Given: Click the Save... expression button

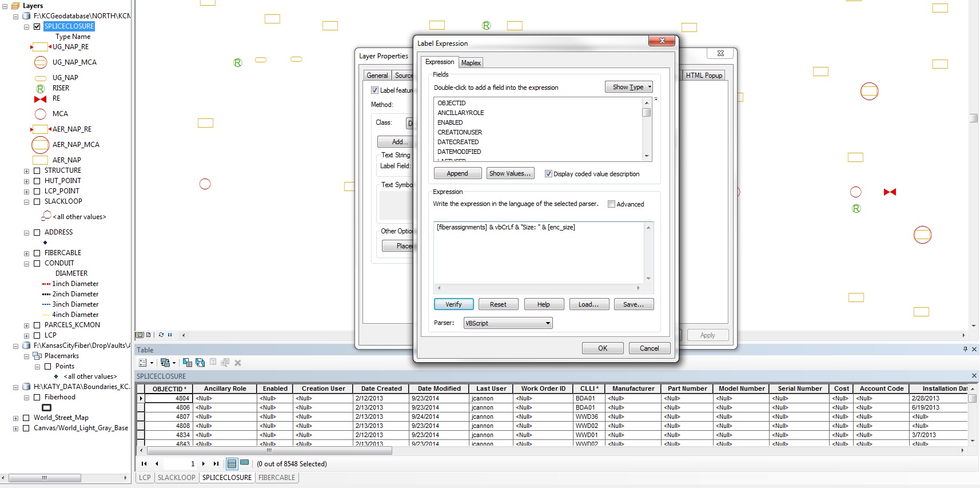Looking at the screenshot, I should coord(634,304).
